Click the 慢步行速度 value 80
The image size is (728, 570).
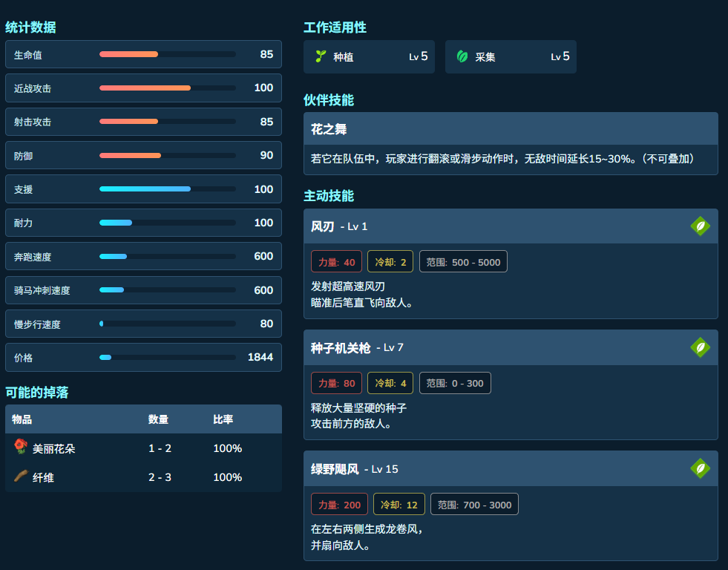[x=266, y=324]
